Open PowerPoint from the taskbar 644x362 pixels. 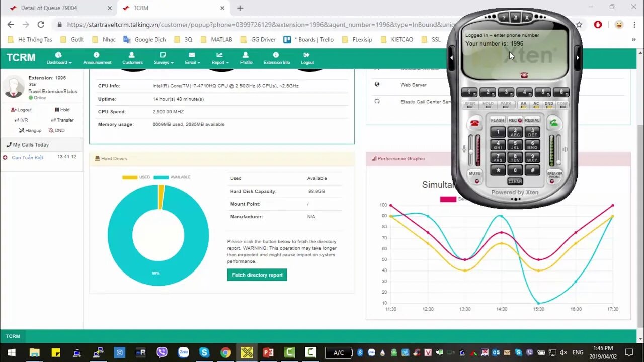[268, 352]
